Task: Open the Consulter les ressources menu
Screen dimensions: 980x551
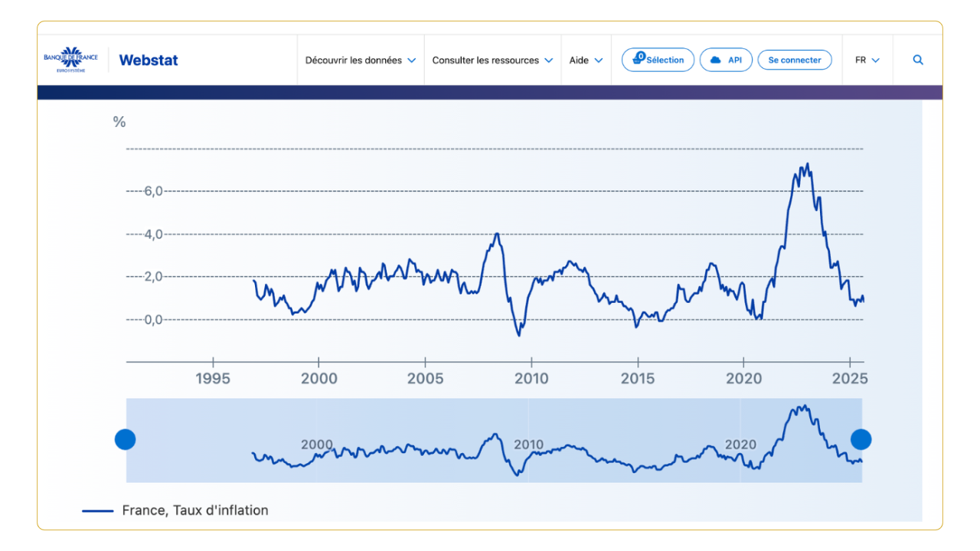Action: point(485,60)
